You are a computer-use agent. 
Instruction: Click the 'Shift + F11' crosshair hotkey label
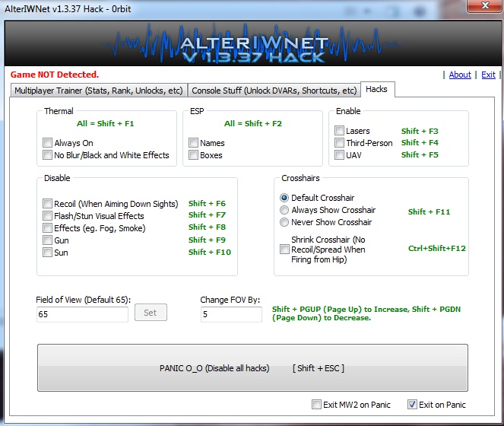429,211
